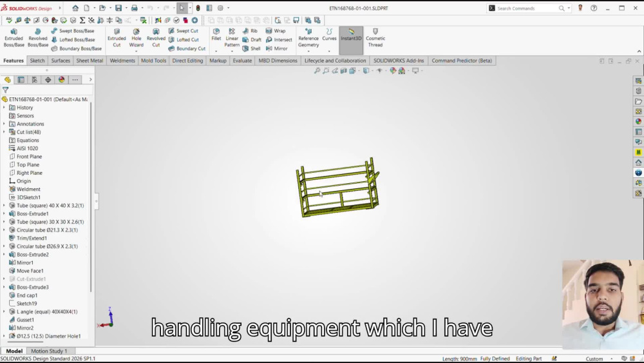The image size is (644, 363).
Task: Select Boundary Boss/Base feature
Action: click(77, 48)
